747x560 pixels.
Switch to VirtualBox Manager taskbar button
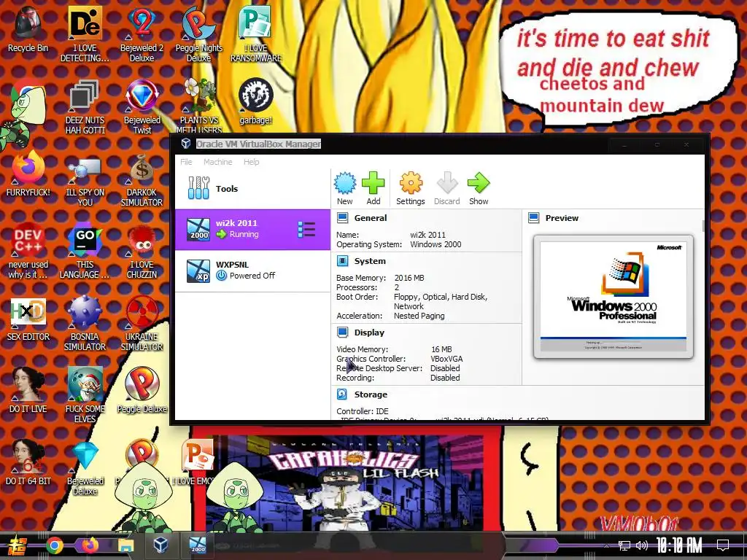pos(161,545)
